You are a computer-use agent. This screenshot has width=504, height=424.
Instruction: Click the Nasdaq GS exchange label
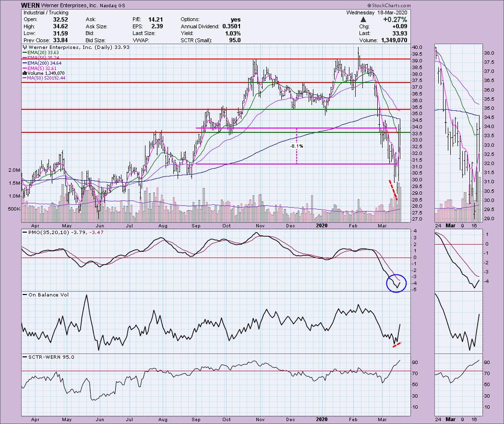click(x=113, y=5)
